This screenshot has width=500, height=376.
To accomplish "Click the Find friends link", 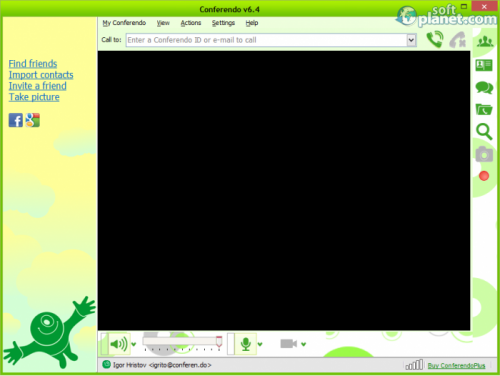I will 33,63.
